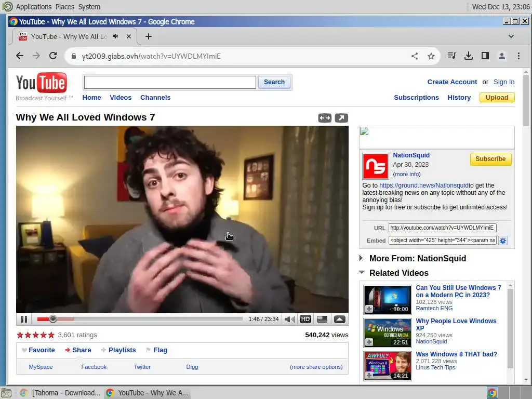
Task: Reload the page in Chrome
Action: coord(53,56)
